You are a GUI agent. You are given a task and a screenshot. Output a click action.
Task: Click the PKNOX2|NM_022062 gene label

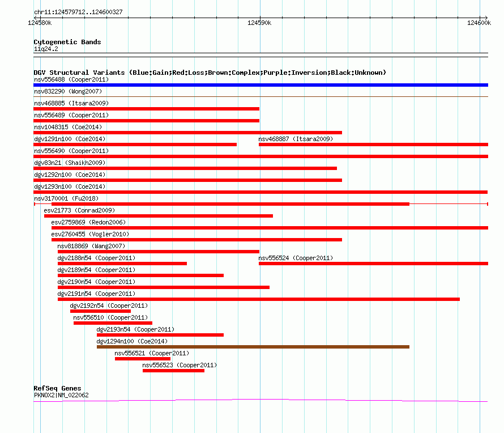(x=61, y=395)
